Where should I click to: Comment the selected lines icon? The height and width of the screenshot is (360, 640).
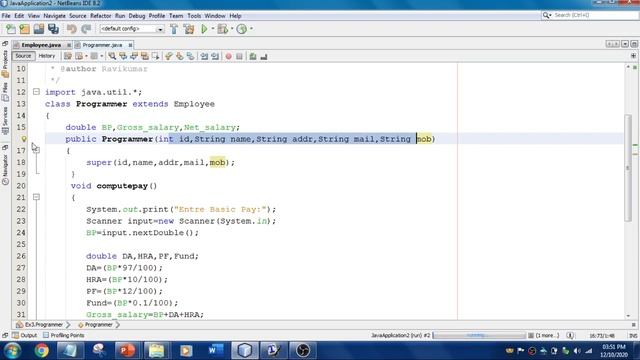point(253,56)
